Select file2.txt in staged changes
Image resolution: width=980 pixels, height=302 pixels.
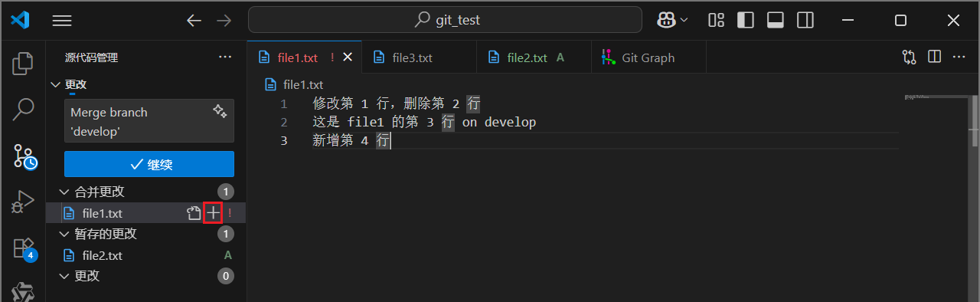point(146,255)
